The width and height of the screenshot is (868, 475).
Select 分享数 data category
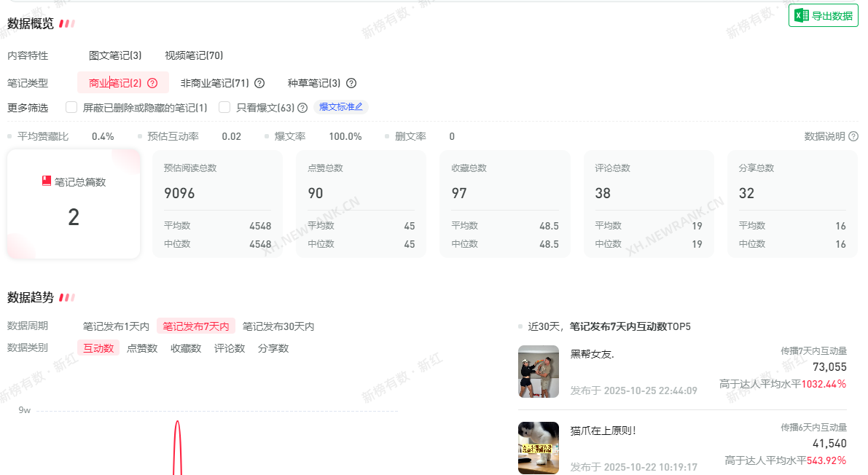pyautogui.click(x=273, y=348)
